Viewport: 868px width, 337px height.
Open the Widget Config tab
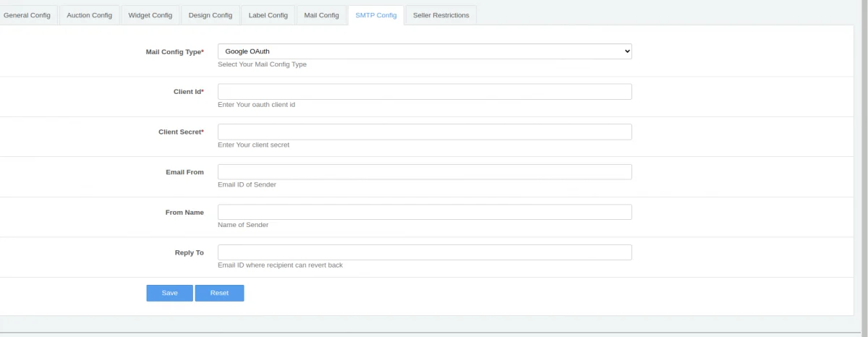pyautogui.click(x=150, y=15)
